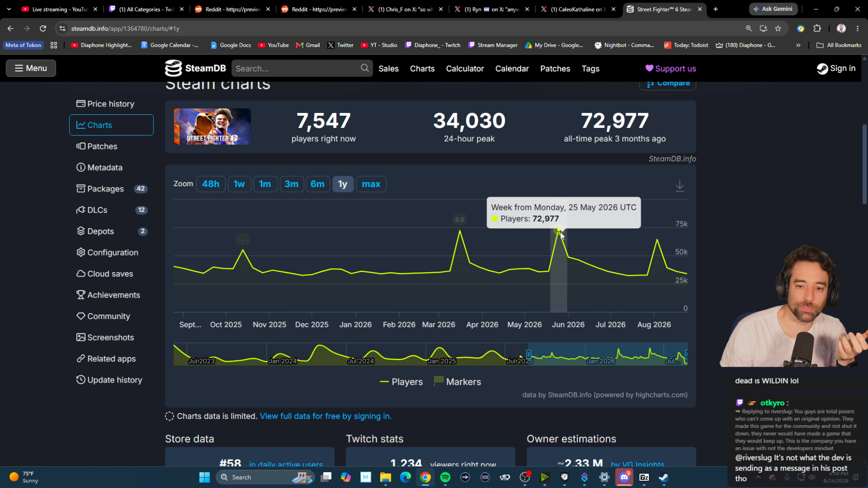Click the zoom magnifier icon in address bar
The image size is (868, 488).
click(x=749, y=28)
